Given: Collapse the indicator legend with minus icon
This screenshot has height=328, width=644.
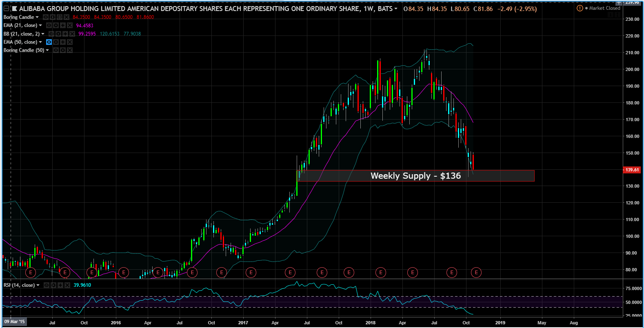Looking at the screenshot, I should (x=6, y=9).
